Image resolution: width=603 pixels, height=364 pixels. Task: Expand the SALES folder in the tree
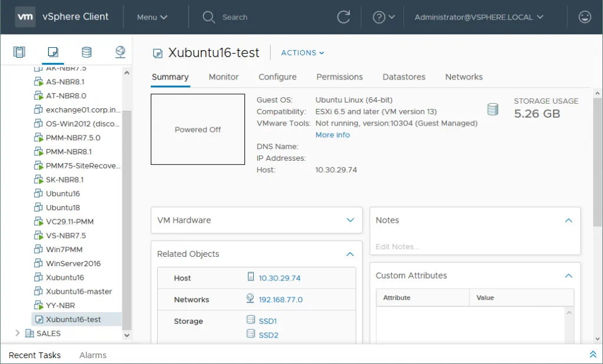tap(17, 333)
